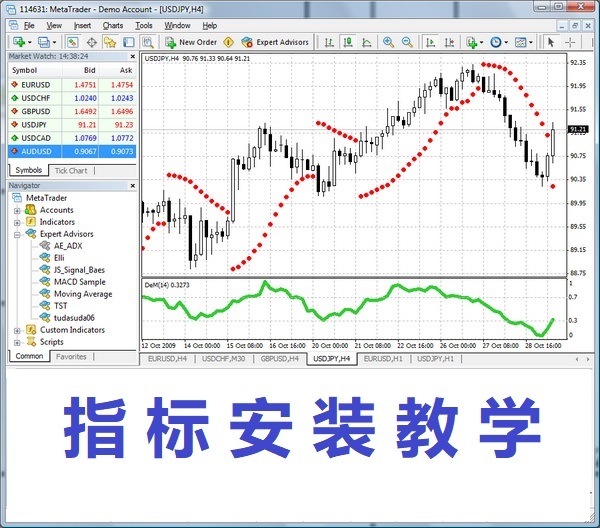Close the Navigator panel
Image resolution: width=600 pixels, height=528 pixels.
pyautogui.click(x=133, y=186)
